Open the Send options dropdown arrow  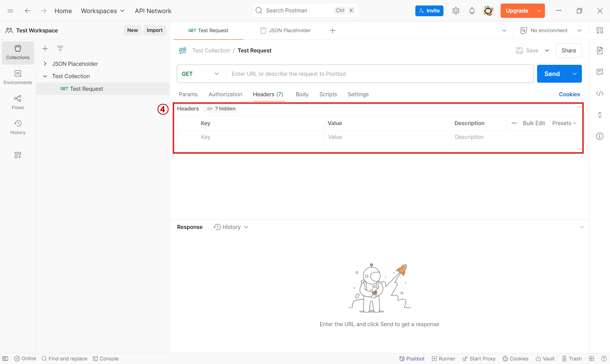click(x=574, y=74)
